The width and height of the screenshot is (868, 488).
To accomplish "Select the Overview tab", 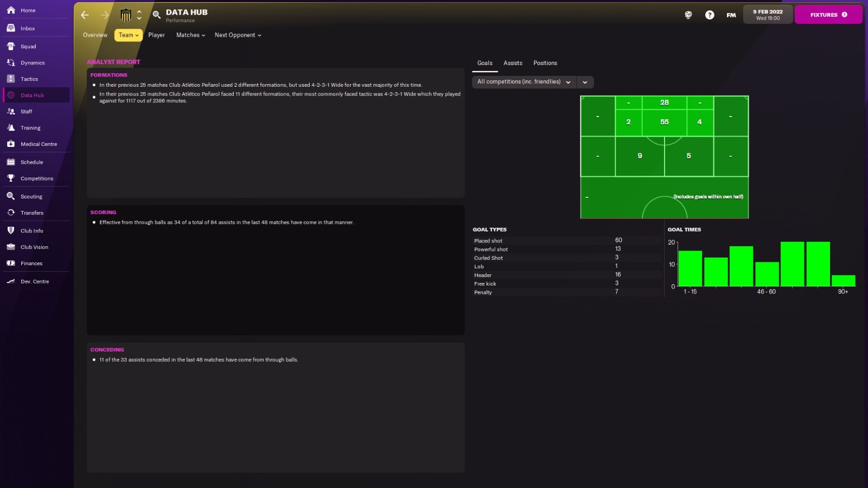I will click(95, 35).
